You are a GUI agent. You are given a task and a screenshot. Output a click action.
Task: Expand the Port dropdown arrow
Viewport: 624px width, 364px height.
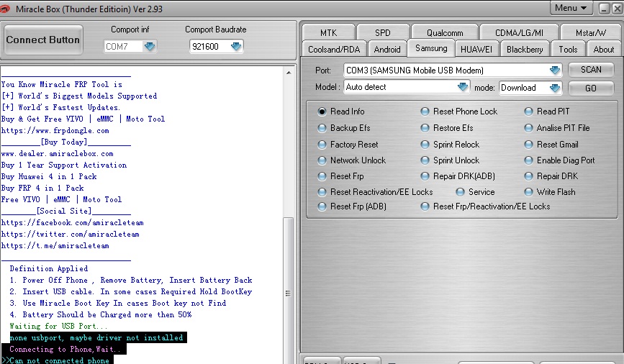pyautogui.click(x=555, y=70)
